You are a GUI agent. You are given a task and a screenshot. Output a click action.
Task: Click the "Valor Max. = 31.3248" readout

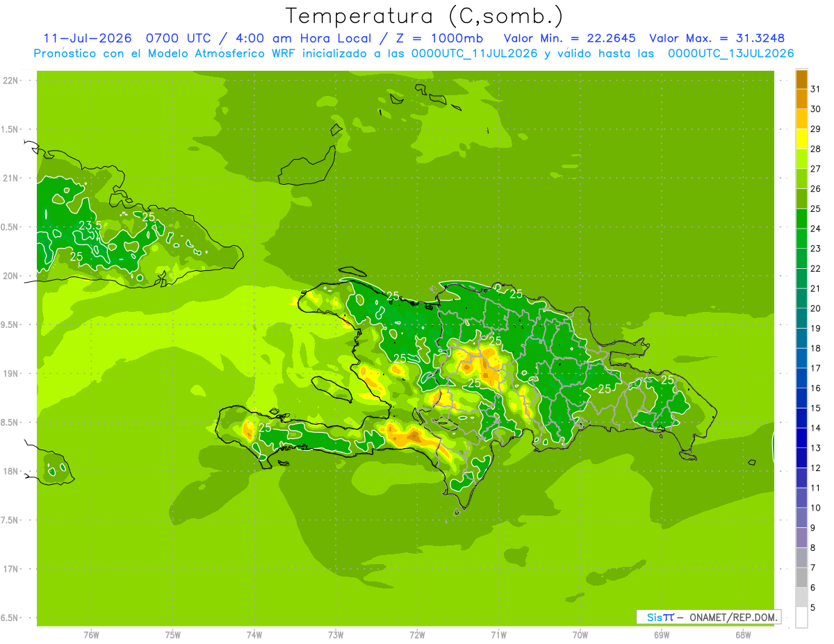(717, 38)
